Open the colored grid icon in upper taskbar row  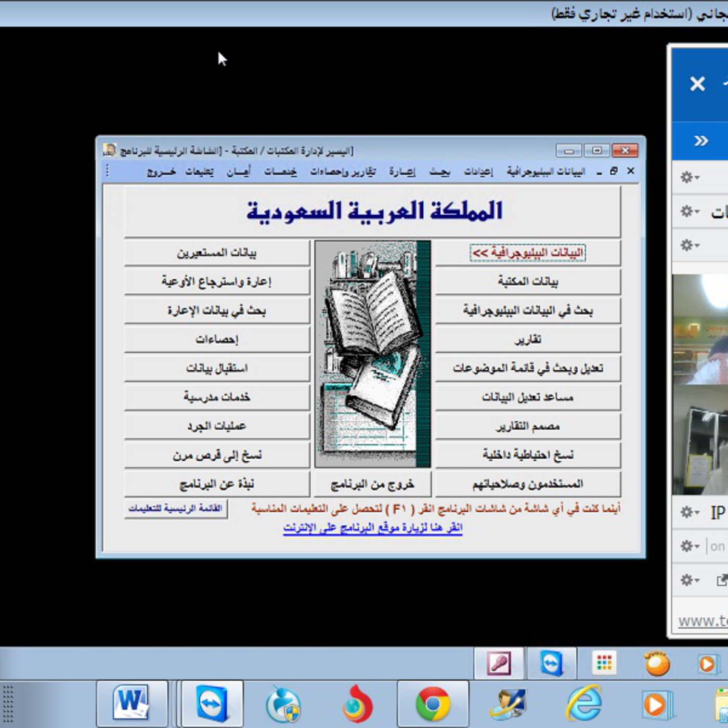pyautogui.click(x=604, y=664)
